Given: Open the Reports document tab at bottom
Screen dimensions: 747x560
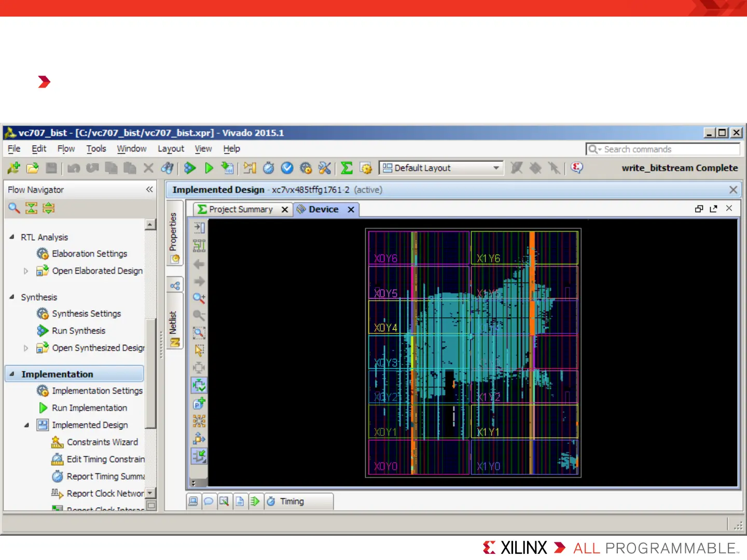Looking at the screenshot, I should click(x=240, y=501).
